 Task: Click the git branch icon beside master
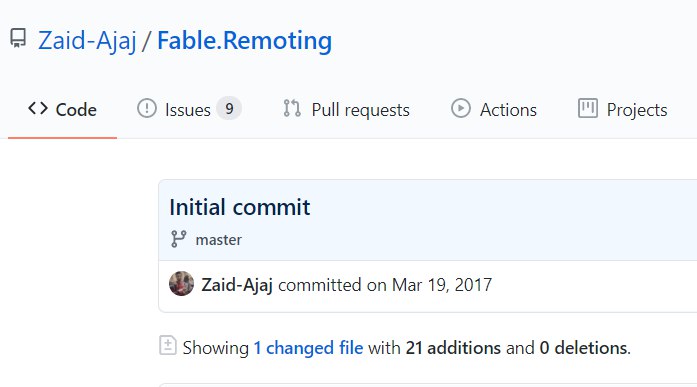(x=179, y=239)
